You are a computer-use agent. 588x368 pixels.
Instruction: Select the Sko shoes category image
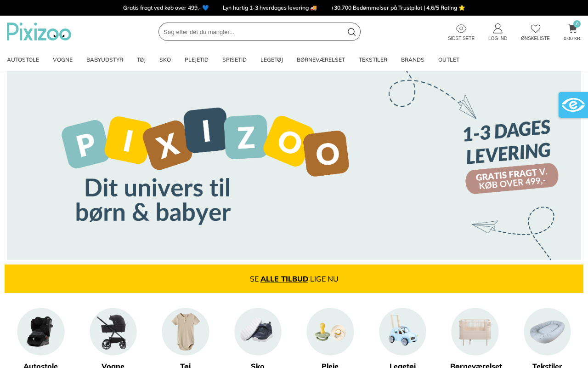(x=258, y=332)
